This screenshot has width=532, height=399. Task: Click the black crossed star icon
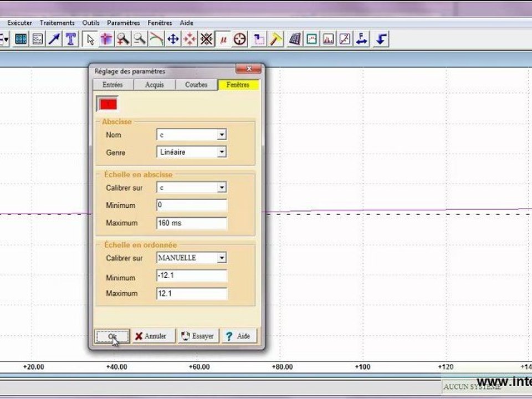point(206,39)
